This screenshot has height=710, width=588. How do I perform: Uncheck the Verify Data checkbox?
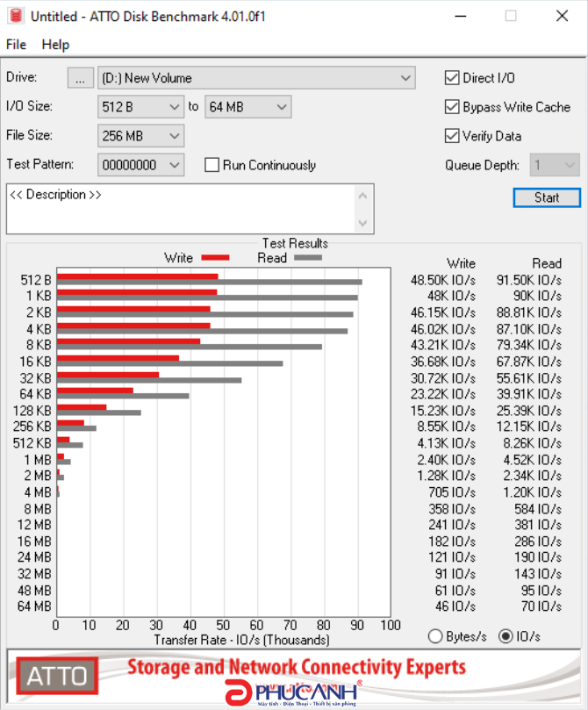click(452, 136)
